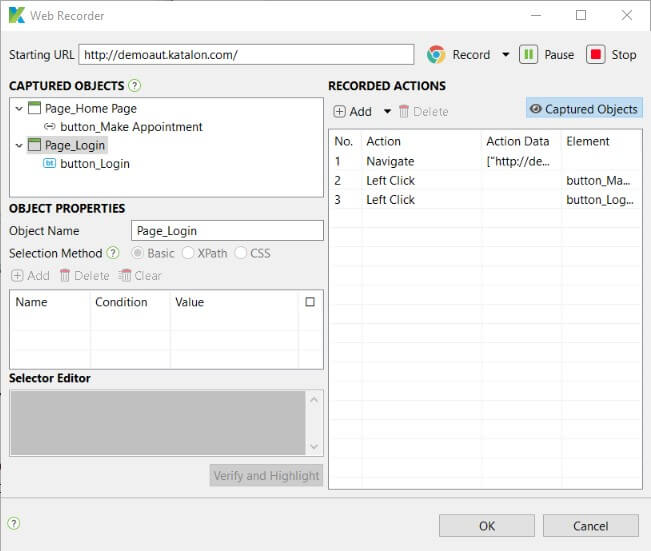The height and width of the screenshot is (551, 651).
Task: Select Page_Home Page in captured objects
Action: (91, 109)
